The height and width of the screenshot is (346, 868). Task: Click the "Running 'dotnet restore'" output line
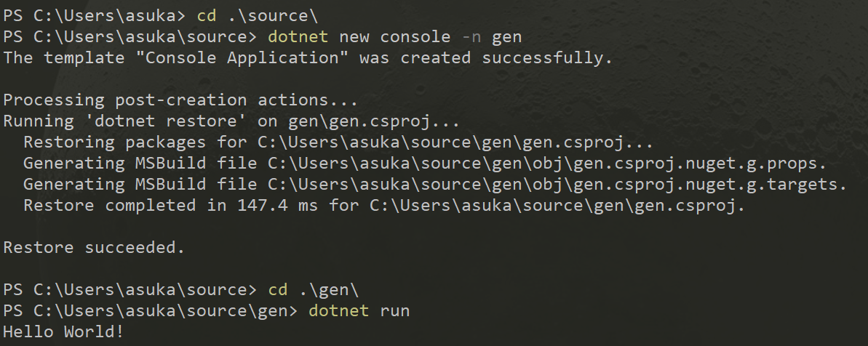[x=231, y=121]
